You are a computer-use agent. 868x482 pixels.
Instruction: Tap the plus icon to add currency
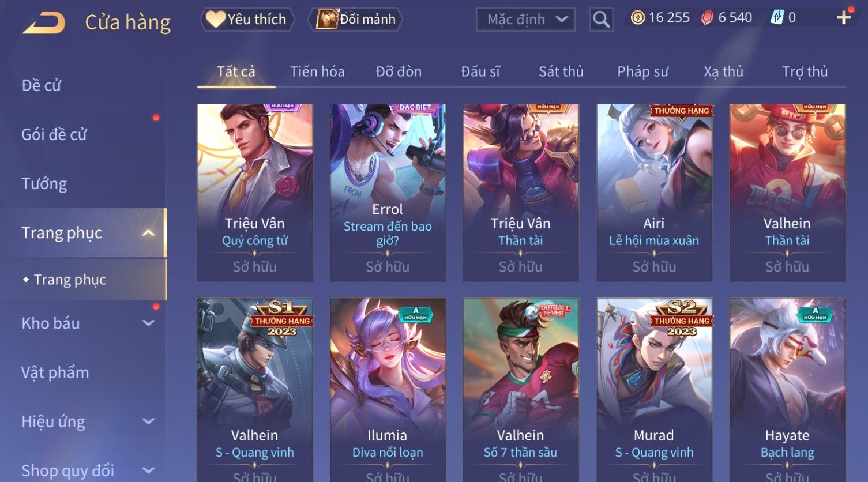pos(843,17)
